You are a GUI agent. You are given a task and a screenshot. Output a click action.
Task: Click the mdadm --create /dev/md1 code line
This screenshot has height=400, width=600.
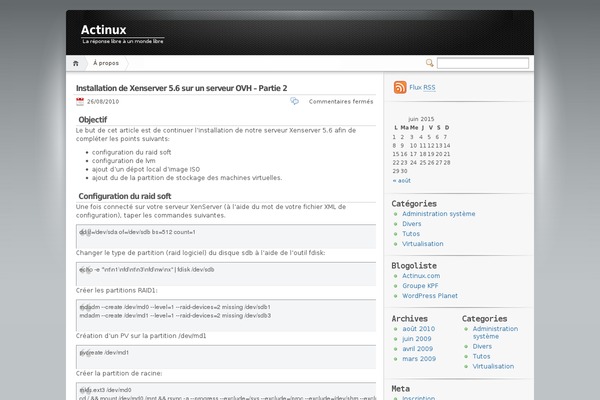coord(175,315)
